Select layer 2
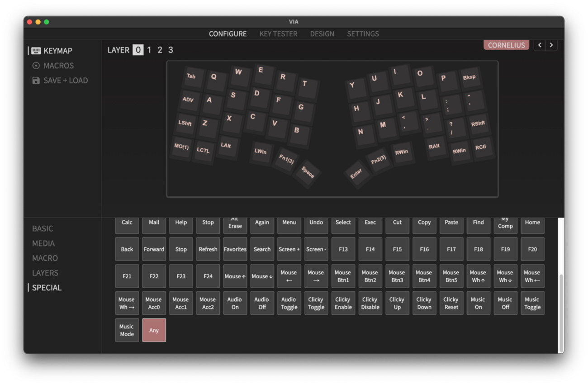588x385 pixels. click(160, 50)
